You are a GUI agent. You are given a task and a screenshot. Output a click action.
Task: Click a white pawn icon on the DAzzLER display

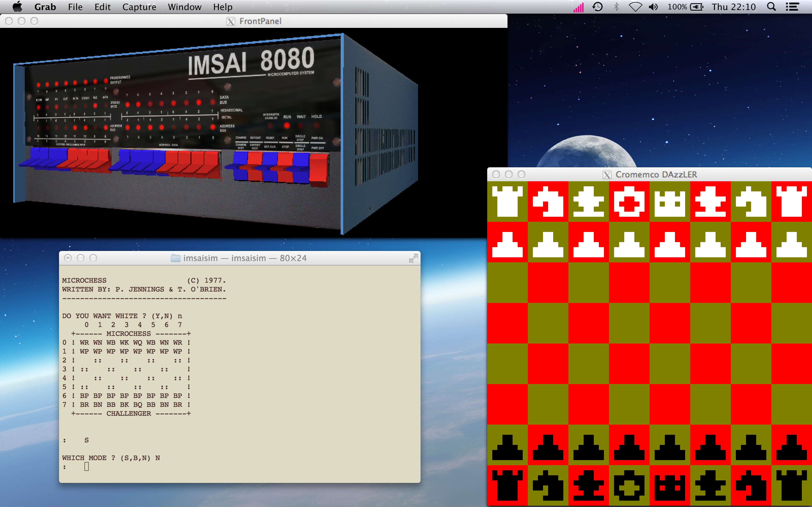589,242
